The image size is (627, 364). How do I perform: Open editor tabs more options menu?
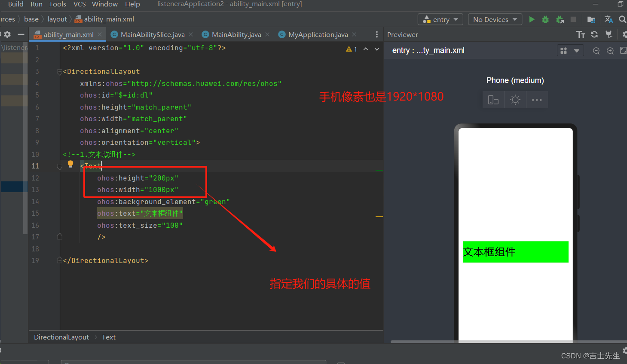(377, 34)
